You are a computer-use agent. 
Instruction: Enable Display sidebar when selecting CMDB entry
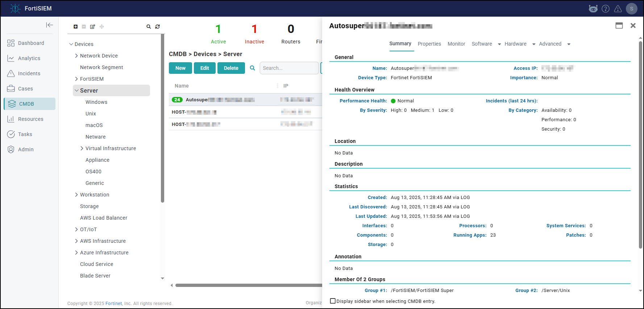[333, 301]
